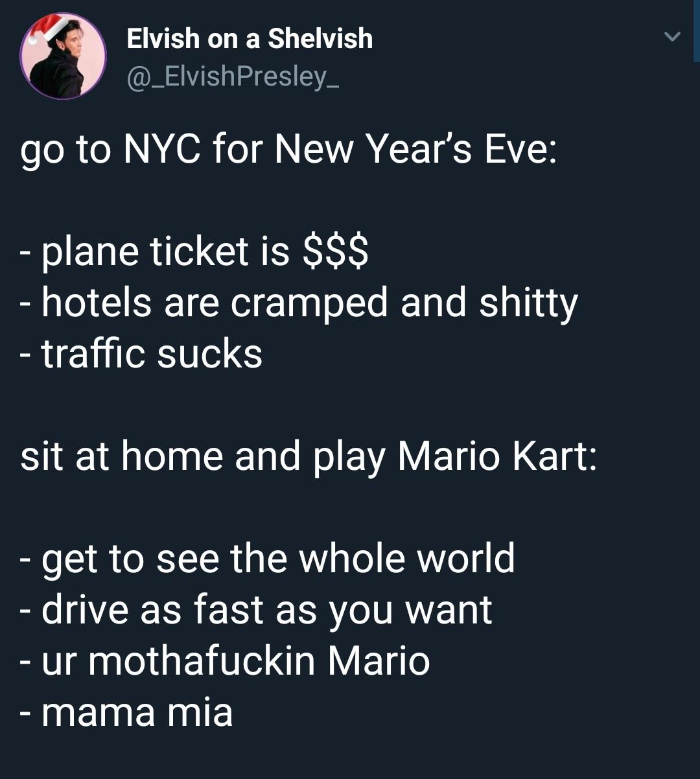The width and height of the screenshot is (700, 779).
Task: Click the 'traffic sucks' line
Action: (142, 354)
